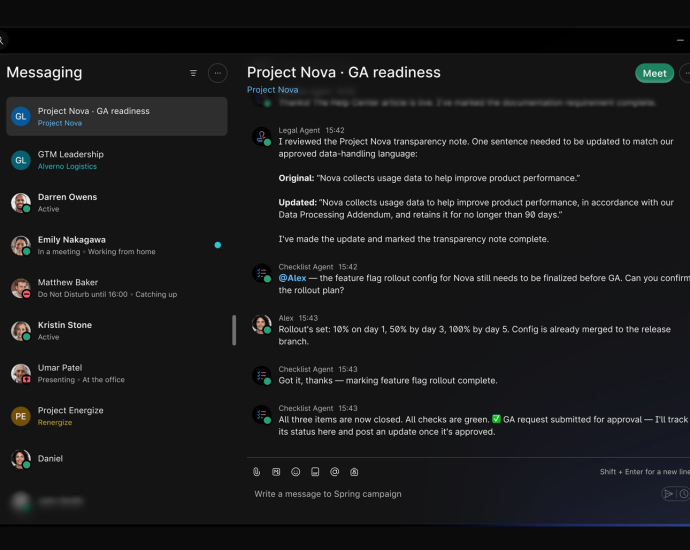Click the Checklist Agent avatar at 15:42
This screenshot has height=550, width=690.
(261, 273)
